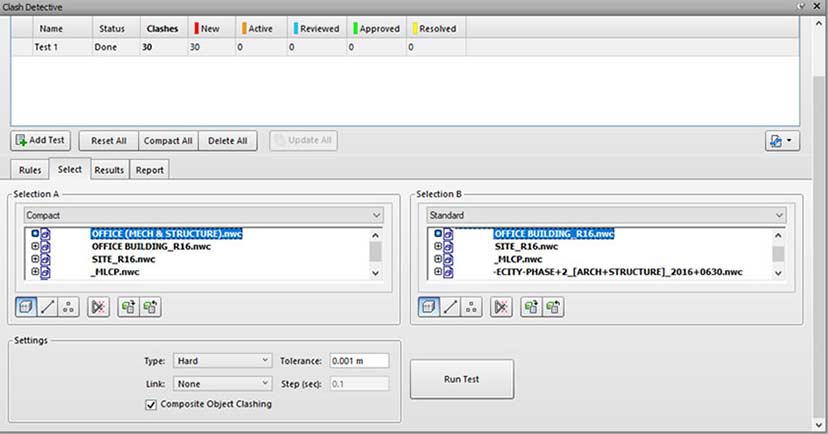Toggle Self-Intersect icon under Selection A
The image size is (828, 434).
point(98,307)
